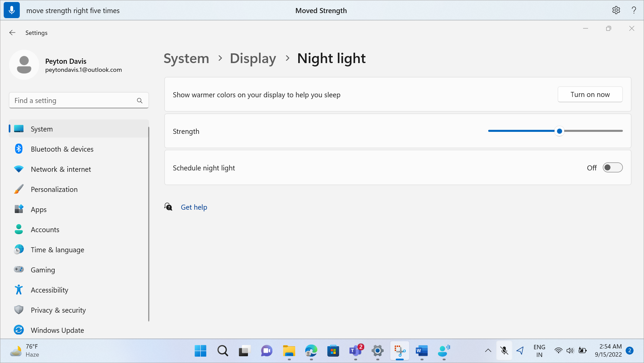
Task: Open Find a setting search field
Action: 79,100
